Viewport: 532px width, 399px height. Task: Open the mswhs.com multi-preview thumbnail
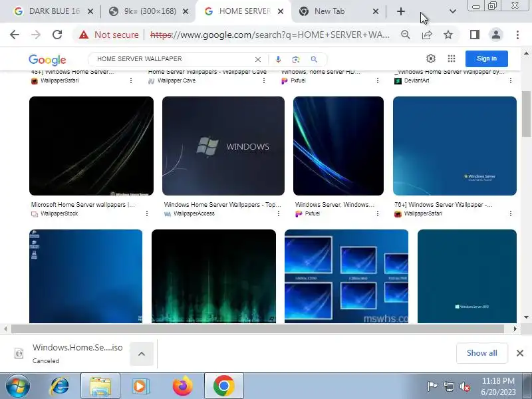coord(346,276)
